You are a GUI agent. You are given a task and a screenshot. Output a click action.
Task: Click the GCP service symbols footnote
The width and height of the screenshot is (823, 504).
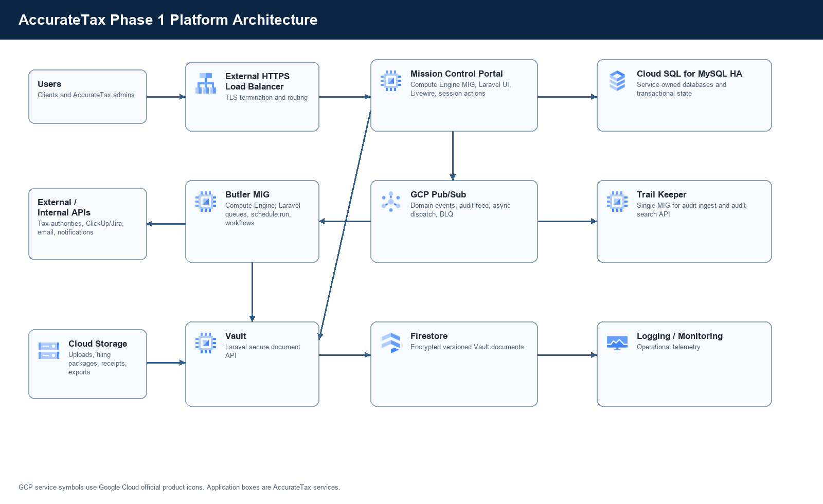(179, 487)
